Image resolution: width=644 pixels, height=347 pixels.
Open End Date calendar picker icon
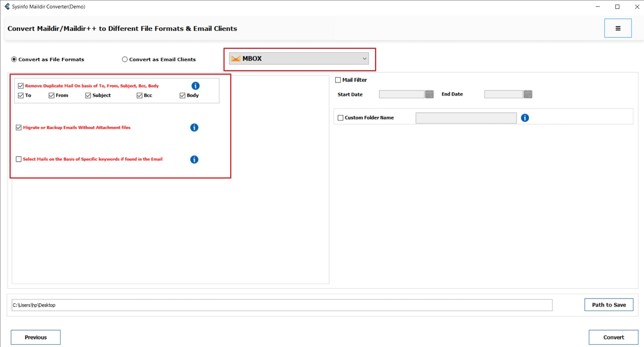click(x=528, y=94)
